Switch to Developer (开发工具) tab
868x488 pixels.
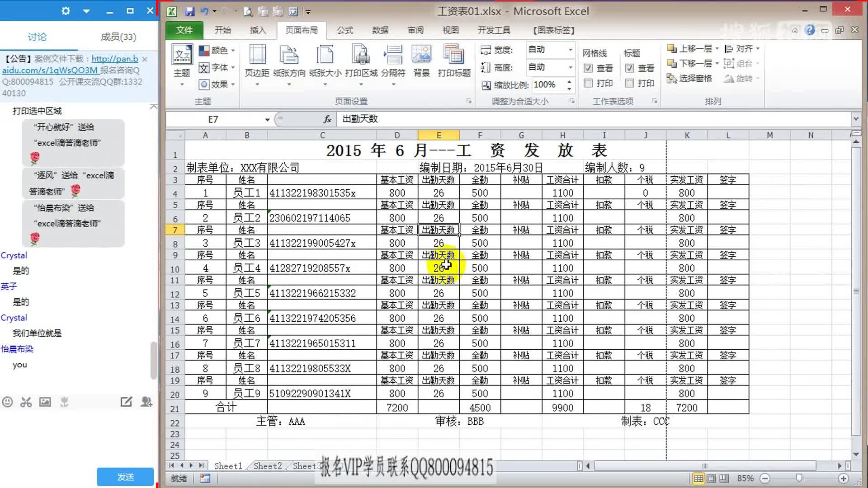494,30
